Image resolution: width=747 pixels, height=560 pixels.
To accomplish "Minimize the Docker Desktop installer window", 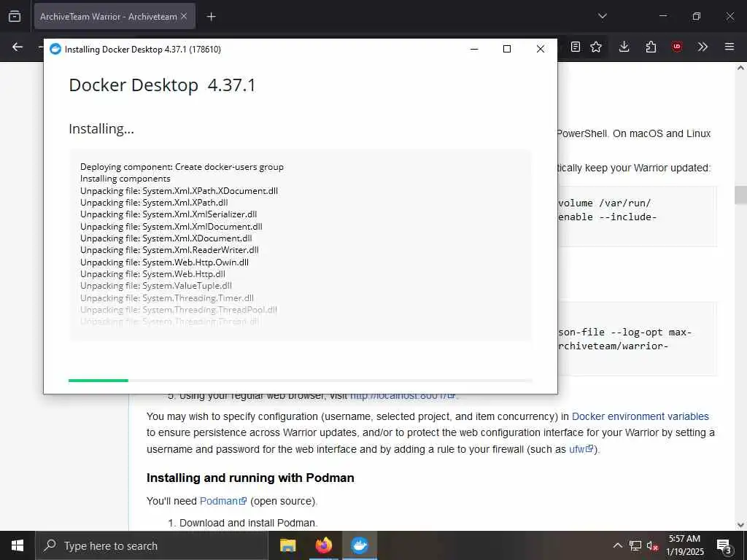I will (x=474, y=49).
